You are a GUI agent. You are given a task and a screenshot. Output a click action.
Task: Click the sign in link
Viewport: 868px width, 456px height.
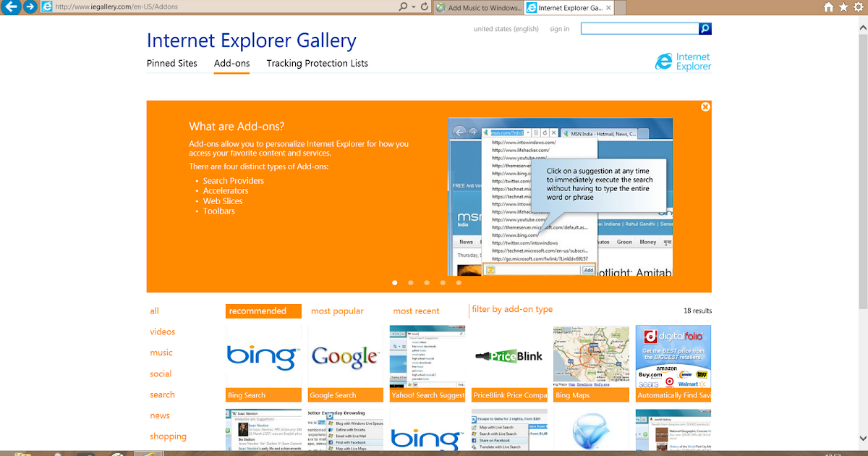coord(559,28)
